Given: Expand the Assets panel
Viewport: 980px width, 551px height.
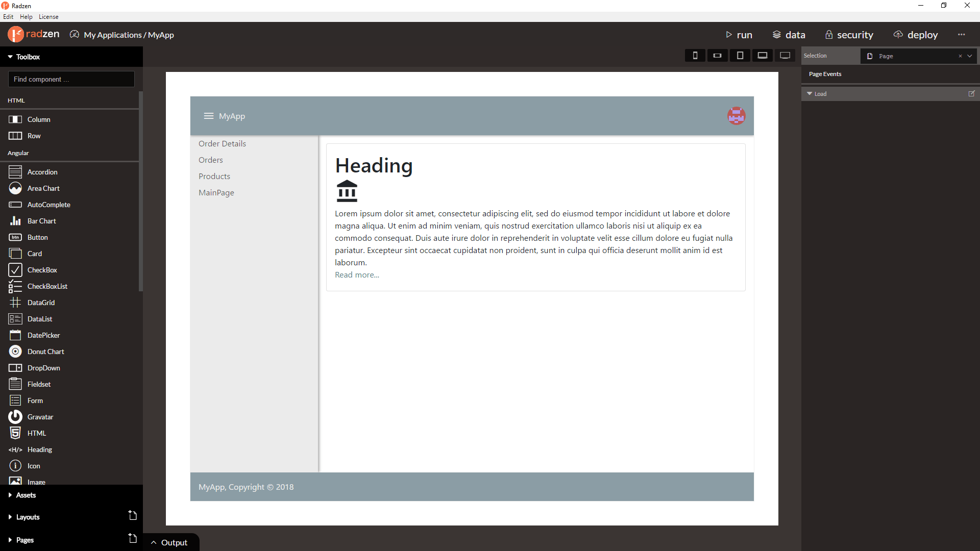Looking at the screenshot, I should tap(10, 495).
